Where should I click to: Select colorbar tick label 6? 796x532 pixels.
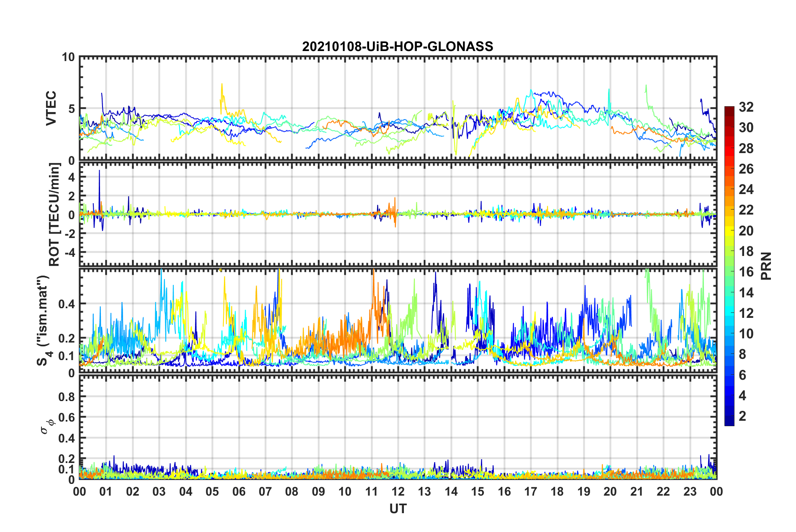[x=742, y=375]
